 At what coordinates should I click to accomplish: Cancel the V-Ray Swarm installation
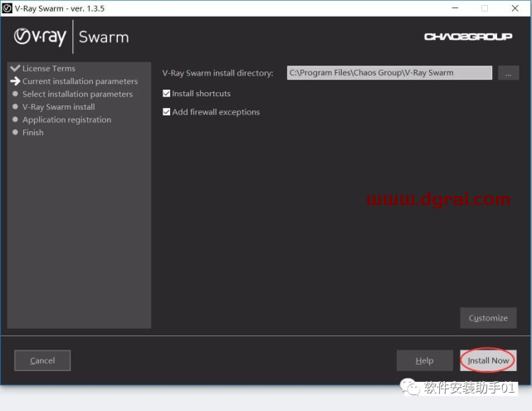(x=42, y=360)
